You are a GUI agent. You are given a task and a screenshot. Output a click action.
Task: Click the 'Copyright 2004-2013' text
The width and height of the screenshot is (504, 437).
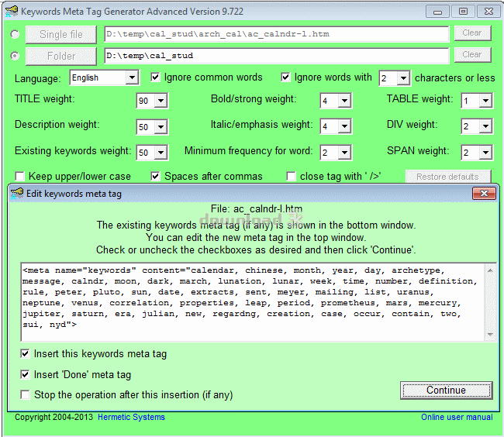[54, 417]
